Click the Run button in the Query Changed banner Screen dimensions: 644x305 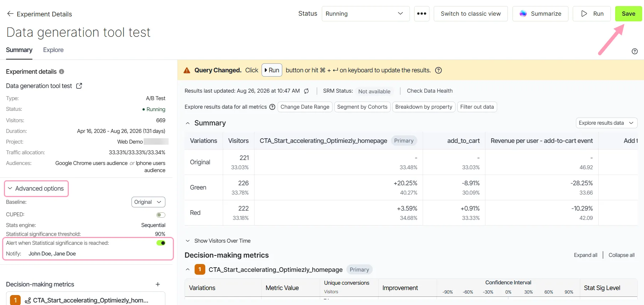272,70
